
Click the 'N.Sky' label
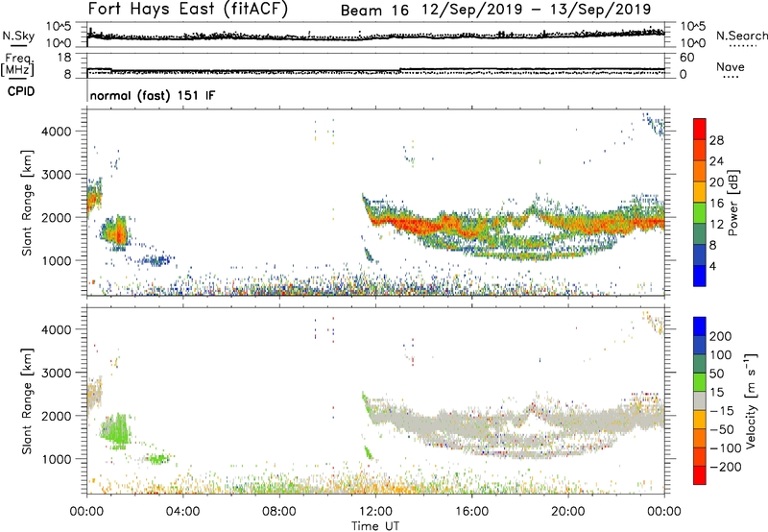(x=18, y=36)
